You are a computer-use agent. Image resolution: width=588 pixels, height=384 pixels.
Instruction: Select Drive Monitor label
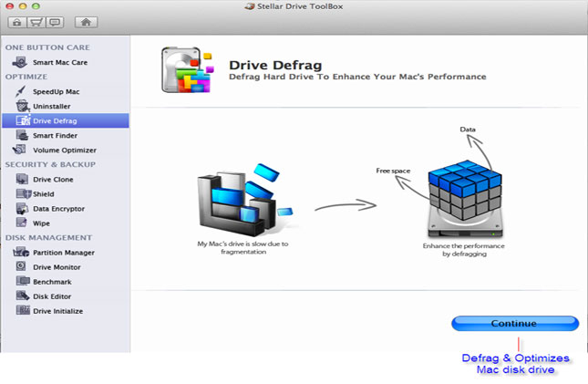57,267
